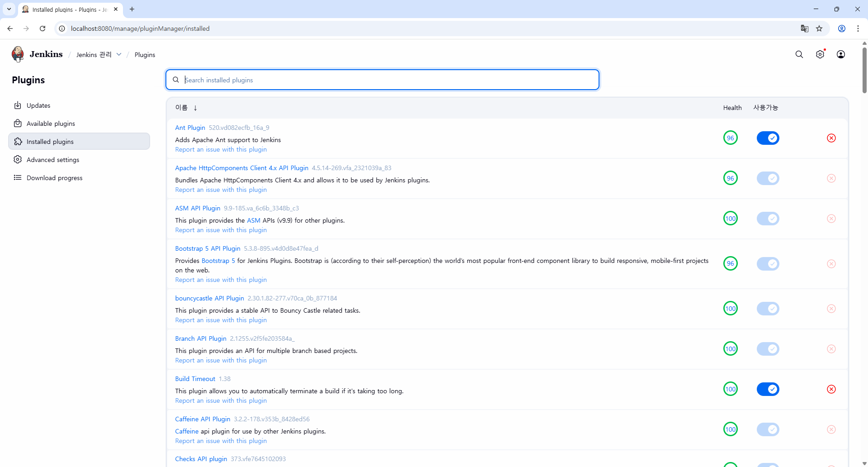Open the Updates sidebar item
This screenshot has height=467, width=868.
pos(79,105)
